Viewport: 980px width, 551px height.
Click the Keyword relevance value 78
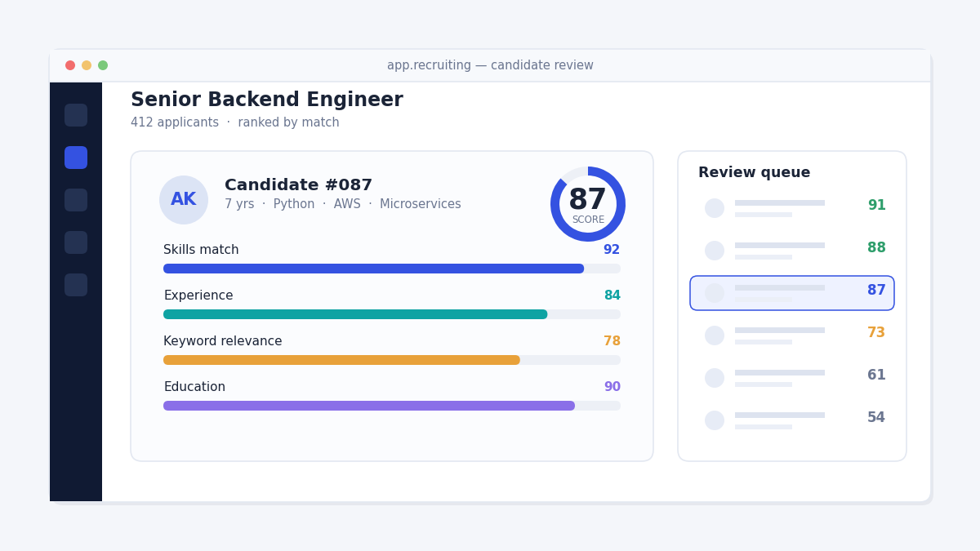[x=612, y=341]
